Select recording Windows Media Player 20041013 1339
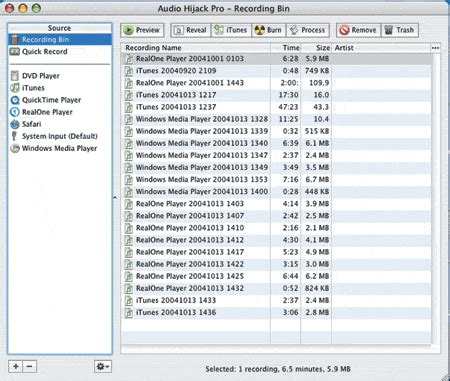Image resolution: width=450 pixels, height=381 pixels. pyautogui.click(x=277, y=131)
